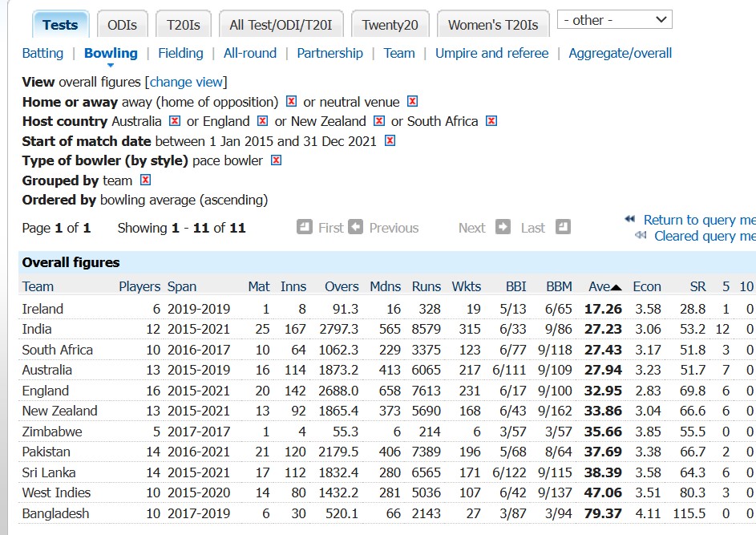Remove the New Zealand host country filter
The width and height of the screenshot is (756, 535).
379,121
